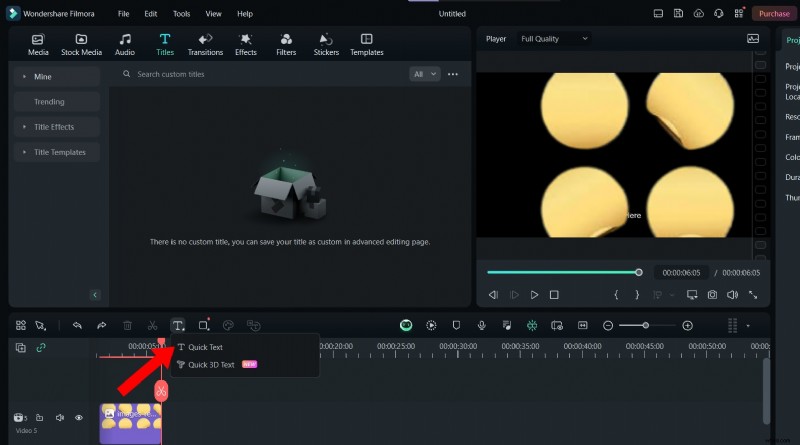Open the Full Quality dropdown
Viewport: 800px width, 445px height.
click(x=554, y=38)
